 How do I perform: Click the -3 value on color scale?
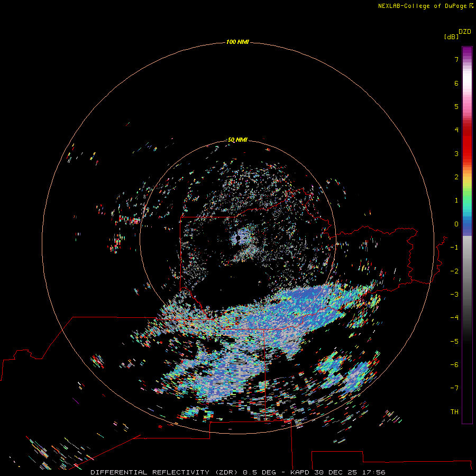tap(454, 295)
